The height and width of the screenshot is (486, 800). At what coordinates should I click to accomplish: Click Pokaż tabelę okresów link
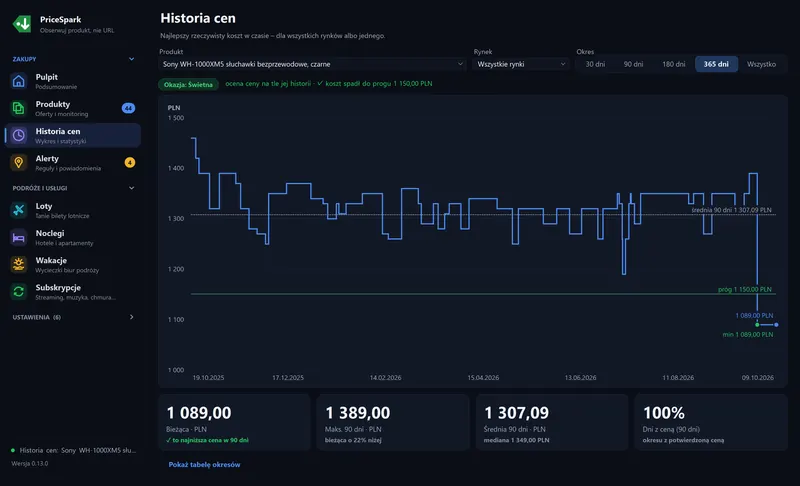click(204, 465)
